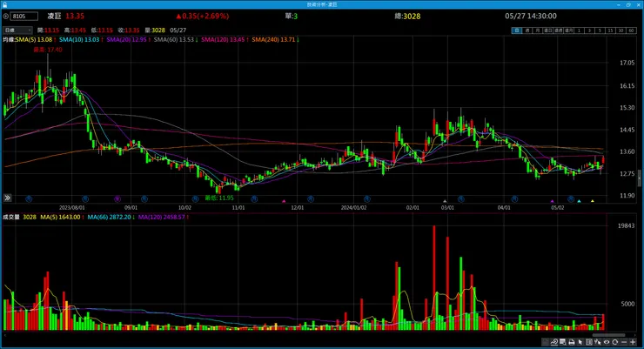The height and width of the screenshot is (349, 644).
Task: Select the 60-minute timeframe button
Action: click(631, 30)
